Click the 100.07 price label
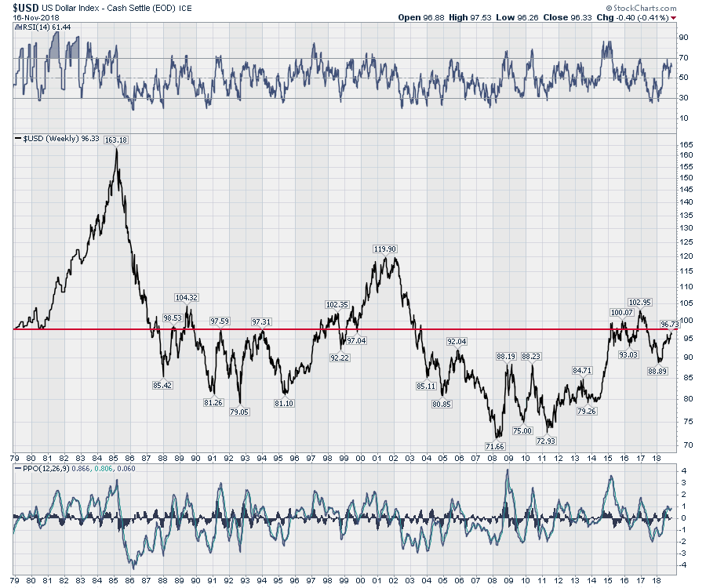 click(x=622, y=312)
